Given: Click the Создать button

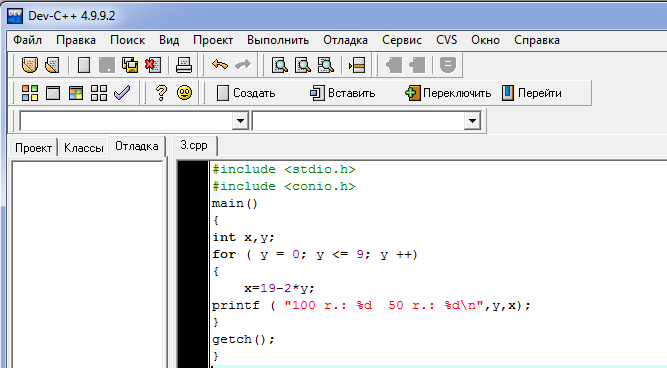Looking at the screenshot, I should click(x=246, y=93).
